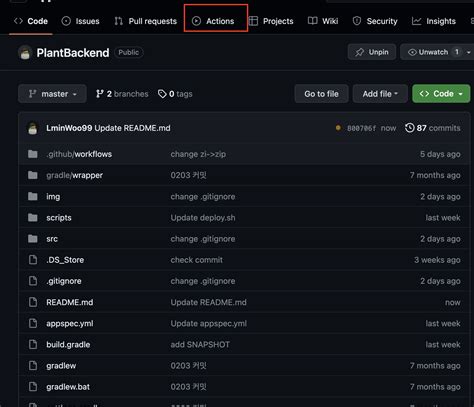Open the src folder

[x=52, y=239]
